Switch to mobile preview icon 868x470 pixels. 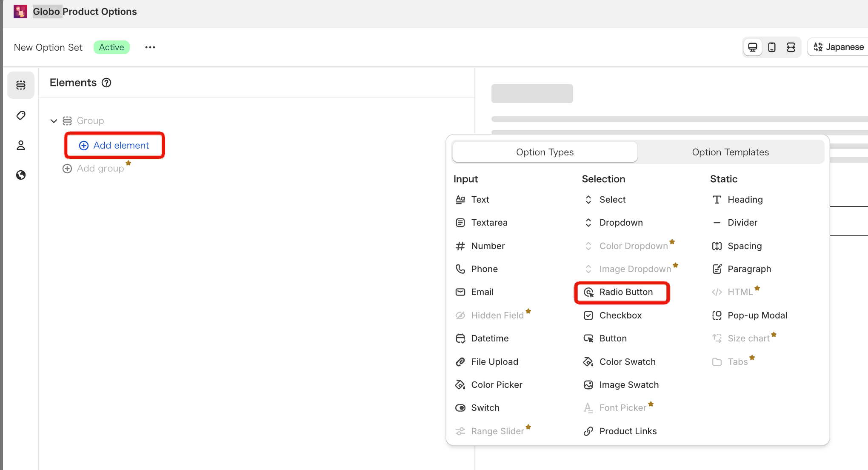771,47
